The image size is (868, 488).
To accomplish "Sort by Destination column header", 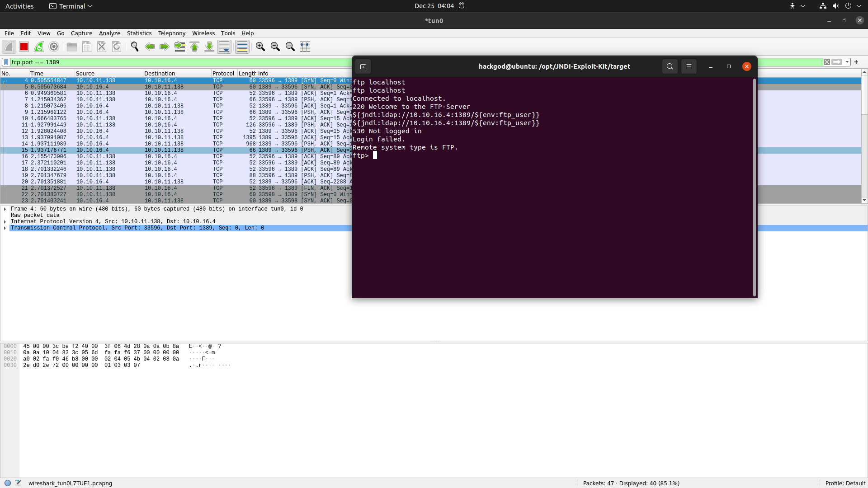I will pos(177,73).
